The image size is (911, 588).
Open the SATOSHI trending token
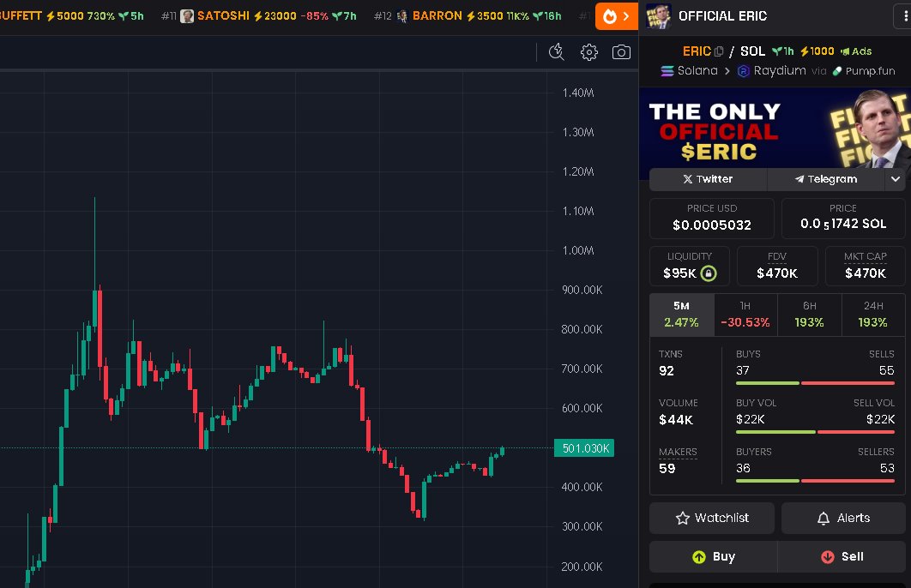pos(259,16)
